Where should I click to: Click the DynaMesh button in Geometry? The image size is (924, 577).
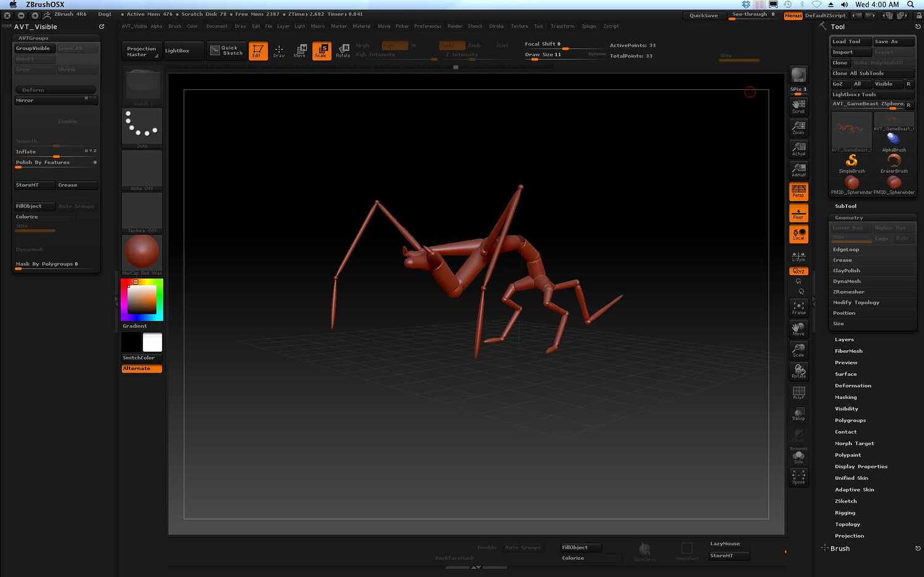pos(846,281)
